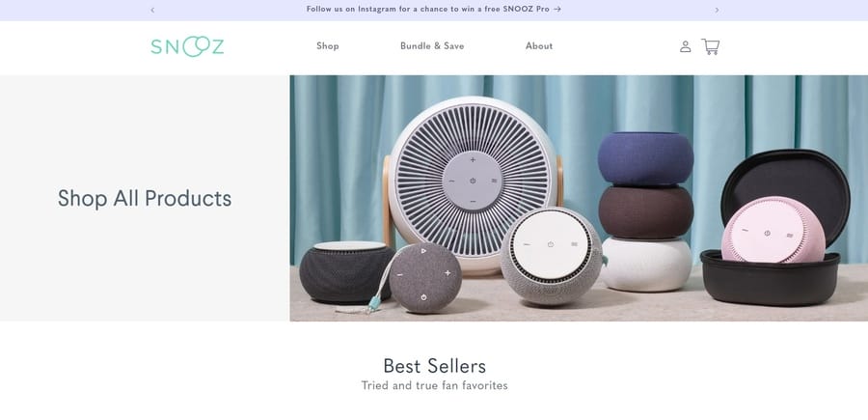Advance announcement with right arrow
Viewport: 868px width, 420px height.
tap(717, 10)
